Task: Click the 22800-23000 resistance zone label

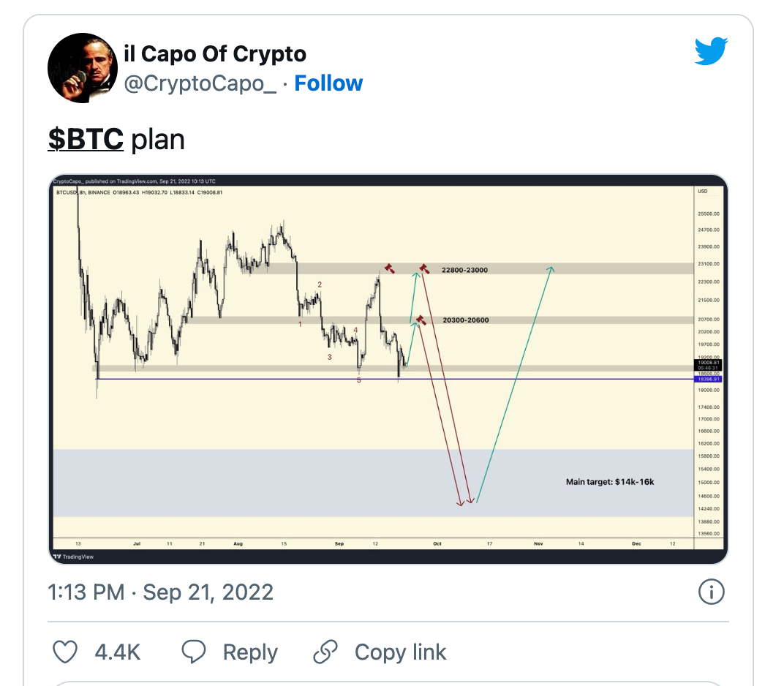Action: click(x=464, y=270)
